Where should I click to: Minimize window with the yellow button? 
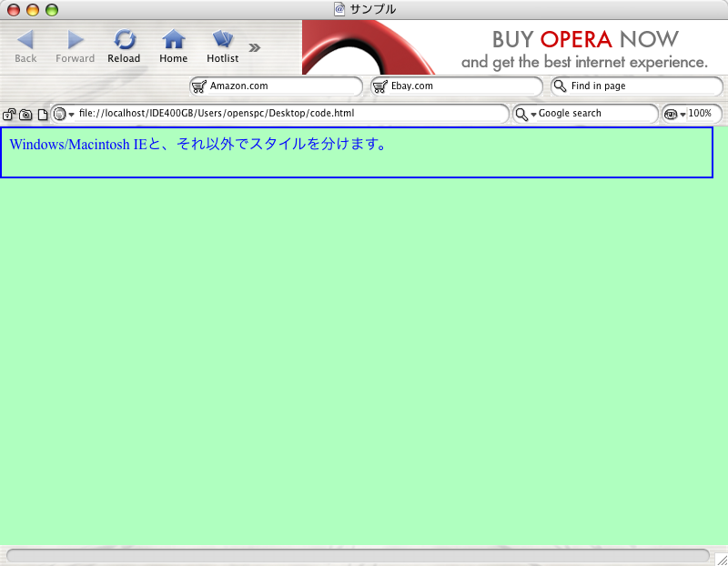coord(33,9)
